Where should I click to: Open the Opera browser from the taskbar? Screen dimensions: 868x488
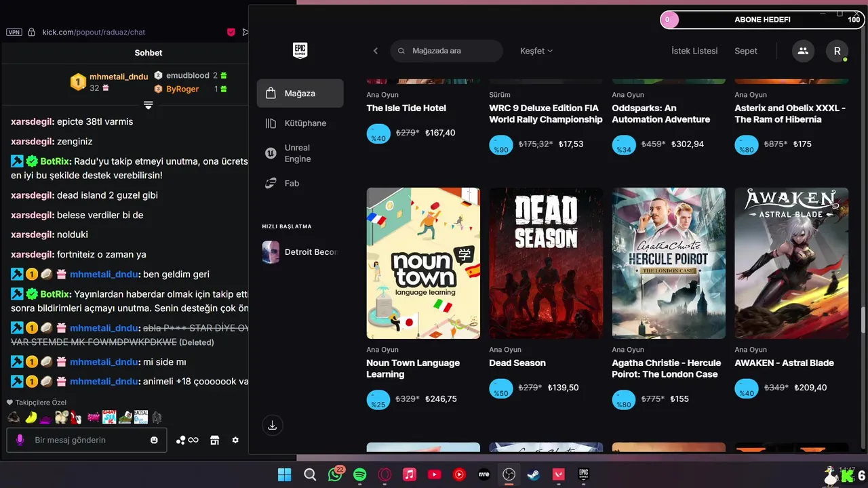click(384, 474)
